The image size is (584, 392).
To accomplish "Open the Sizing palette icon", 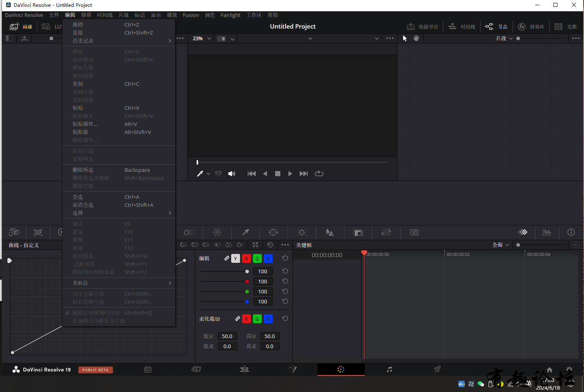I will coord(386,232).
